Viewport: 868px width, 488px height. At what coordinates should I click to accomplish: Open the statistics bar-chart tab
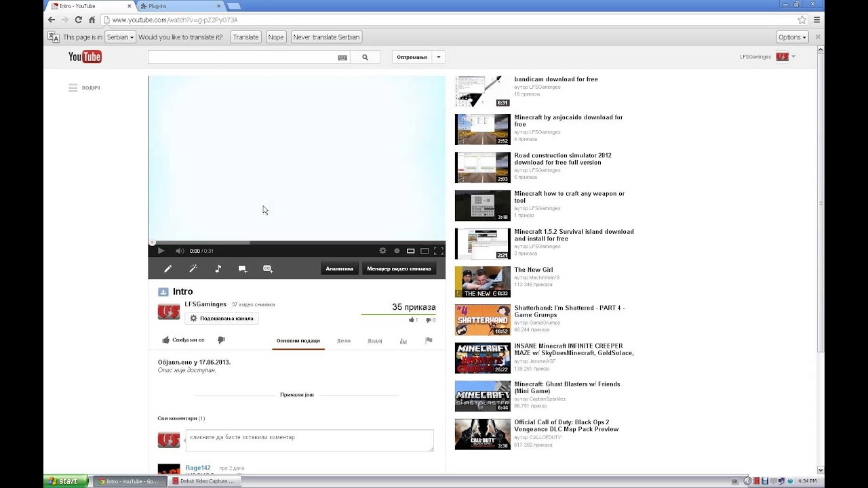(x=403, y=341)
